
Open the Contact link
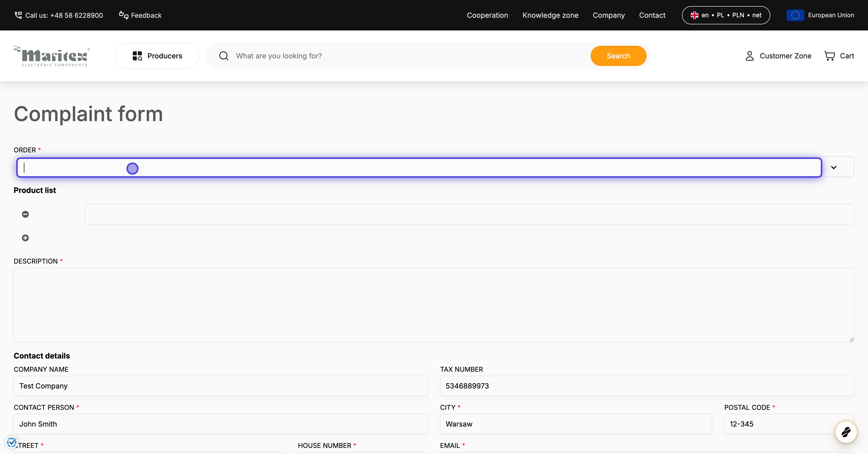(x=652, y=15)
